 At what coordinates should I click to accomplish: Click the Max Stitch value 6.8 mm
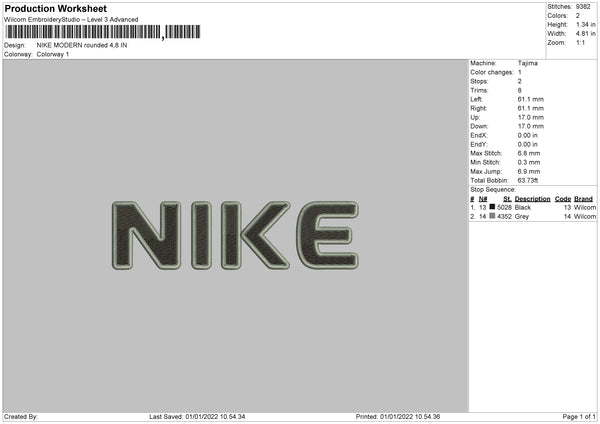click(529, 153)
